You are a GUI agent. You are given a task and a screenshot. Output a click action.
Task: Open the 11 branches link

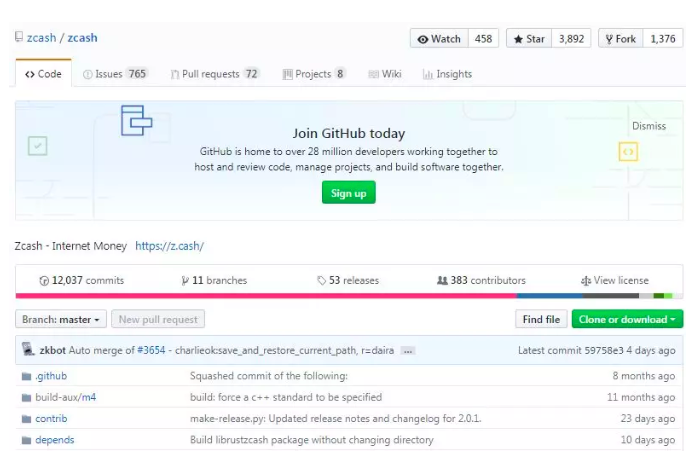coord(214,281)
